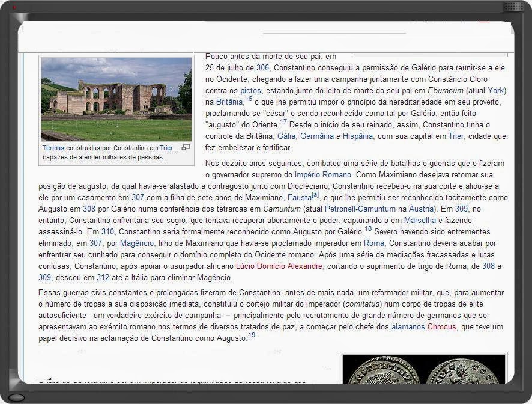Click the red Chrocus link
The image size is (532, 404).
click(442, 327)
